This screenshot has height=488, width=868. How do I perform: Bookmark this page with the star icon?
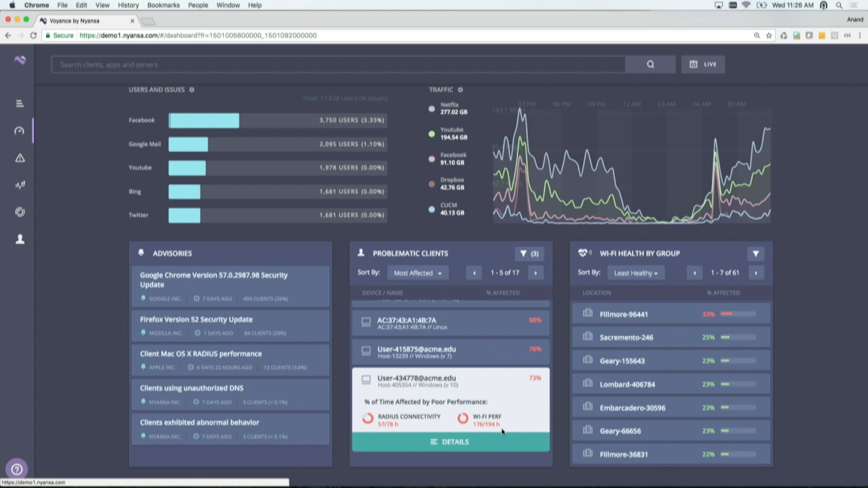pyautogui.click(x=769, y=35)
